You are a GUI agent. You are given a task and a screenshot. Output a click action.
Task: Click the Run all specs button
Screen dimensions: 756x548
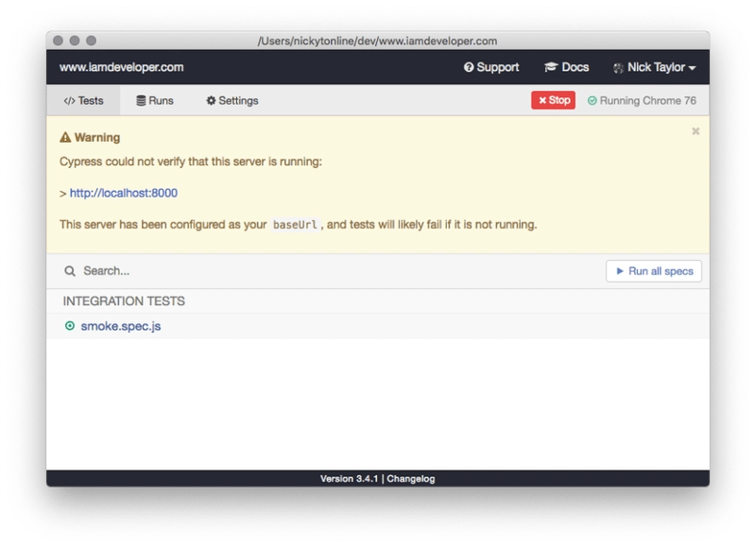coord(653,271)
